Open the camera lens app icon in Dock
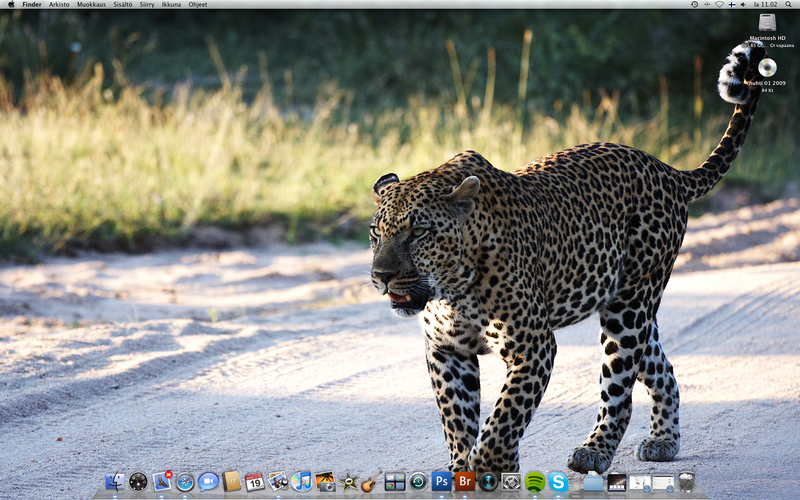Screen dimensions: 800x500 point(488,481)
